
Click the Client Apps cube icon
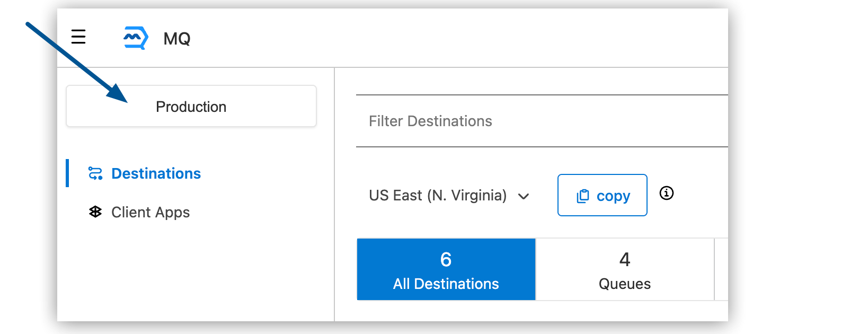pyautogui.click(x=94, y=212)
